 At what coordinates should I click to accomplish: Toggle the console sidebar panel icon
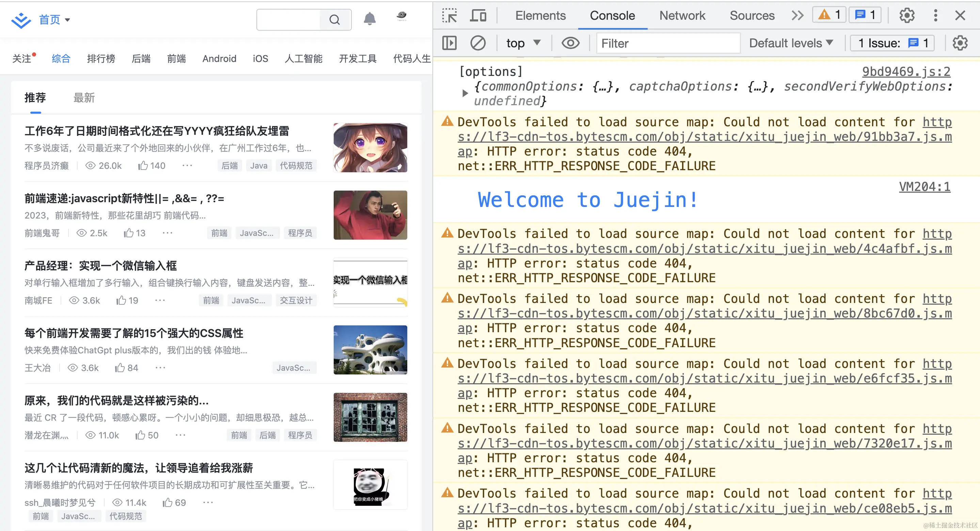(449, 43)
